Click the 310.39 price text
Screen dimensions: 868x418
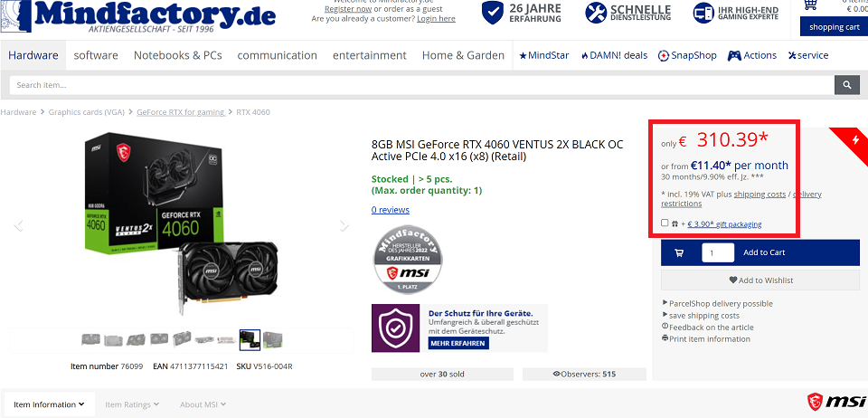click(732, 140)
